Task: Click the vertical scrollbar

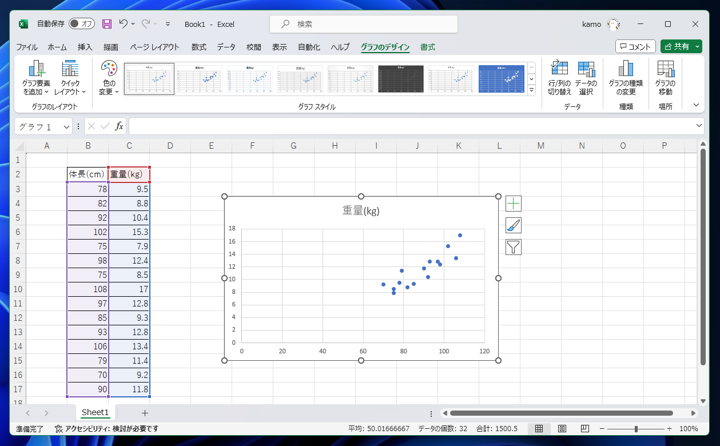Action: coord(703,257)
